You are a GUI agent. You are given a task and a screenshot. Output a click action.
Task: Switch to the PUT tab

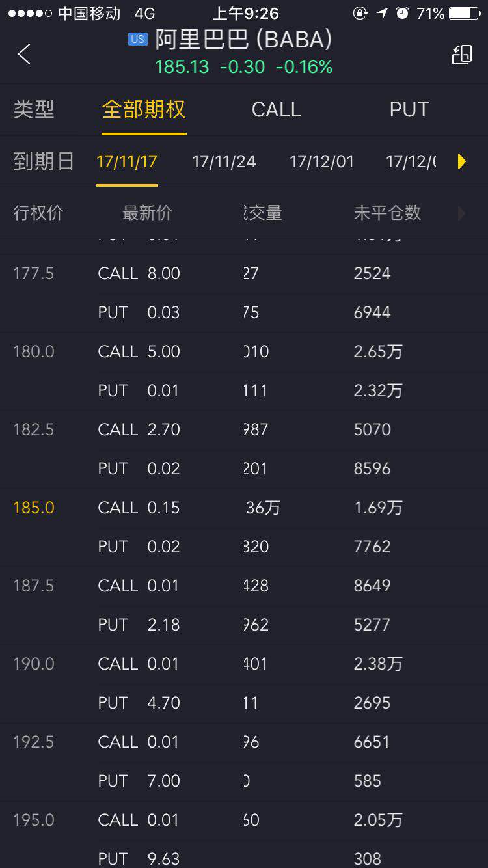click(x=409, y=109)
